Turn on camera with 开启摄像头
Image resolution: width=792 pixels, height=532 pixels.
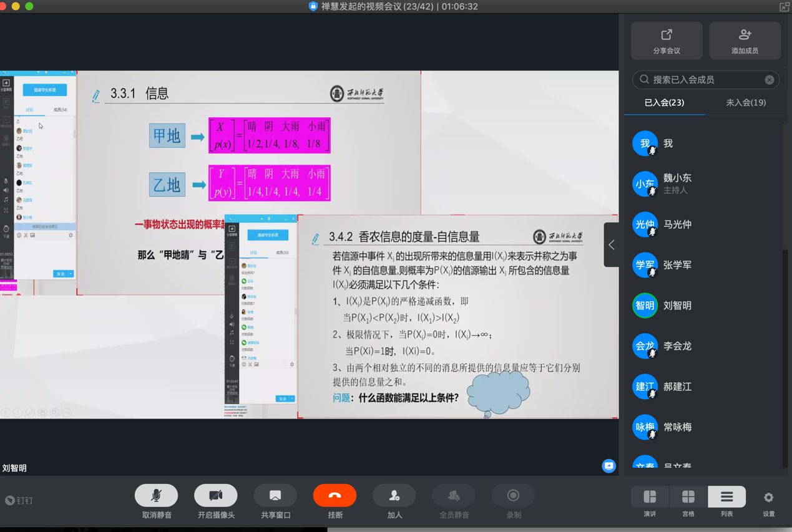(216, 496)
